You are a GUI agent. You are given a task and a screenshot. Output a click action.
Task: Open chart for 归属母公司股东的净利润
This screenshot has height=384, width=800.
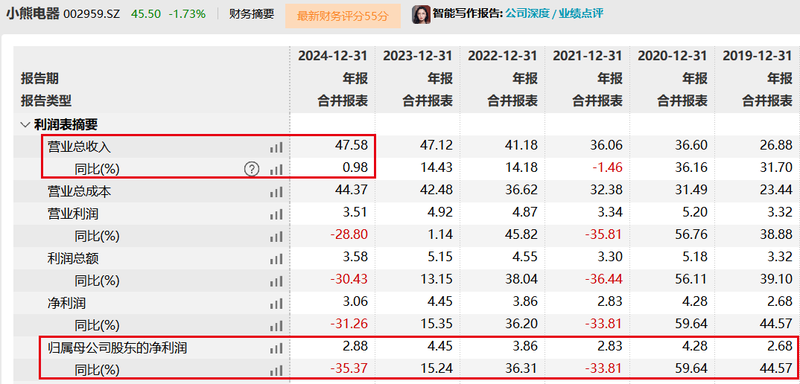pos(276,348)
